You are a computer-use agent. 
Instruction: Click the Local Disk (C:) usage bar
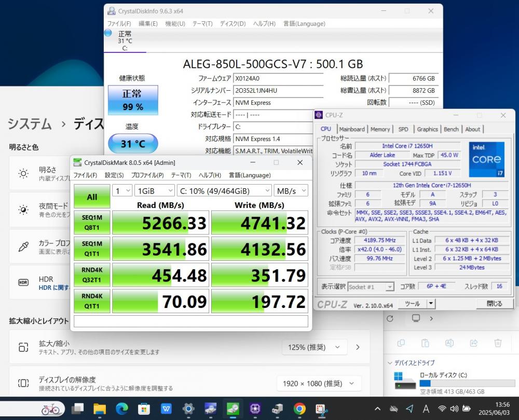(467, 383)
